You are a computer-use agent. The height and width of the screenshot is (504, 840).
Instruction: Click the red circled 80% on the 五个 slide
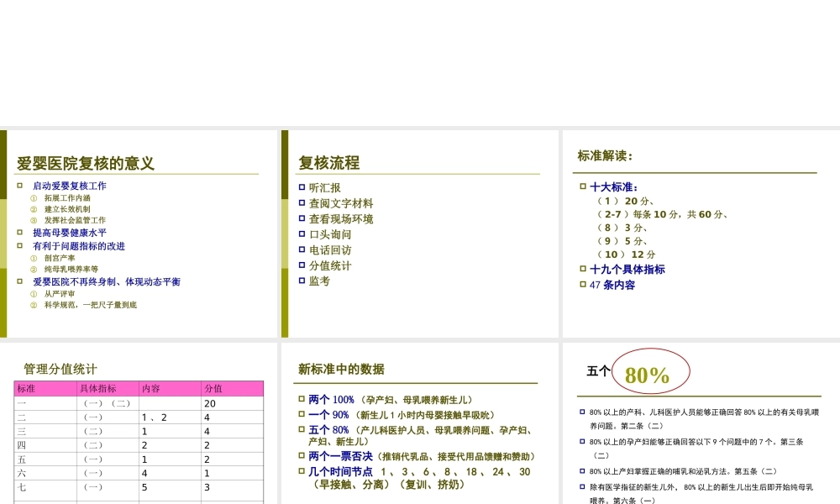pyautogui.click(x=648, y=371)
